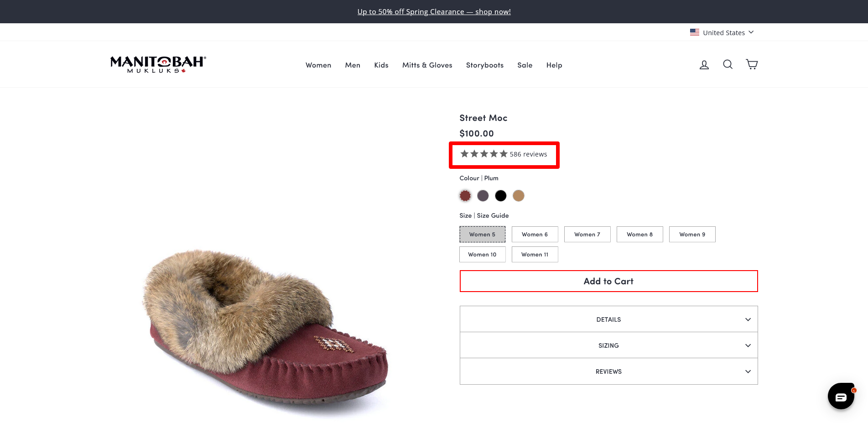Pick size Women 11
Viewport: 868px width, 423px height.
coord(535,255)
